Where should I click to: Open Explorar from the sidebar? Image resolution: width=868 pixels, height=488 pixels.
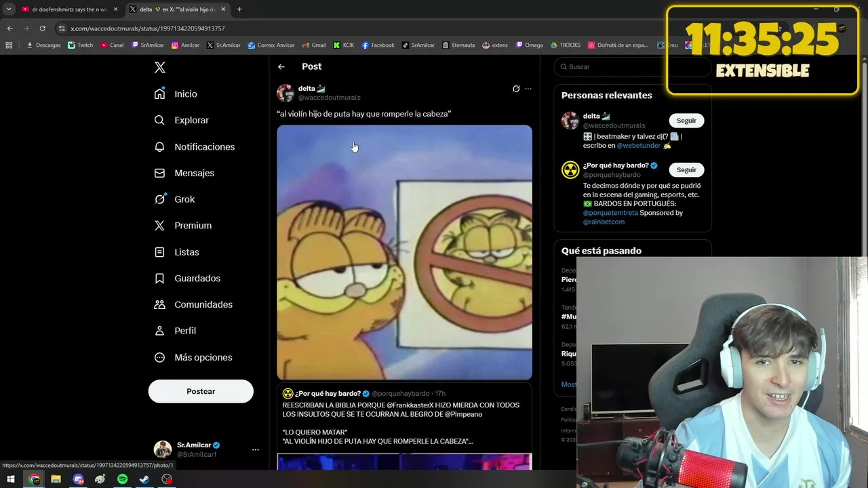pos(181,120)
